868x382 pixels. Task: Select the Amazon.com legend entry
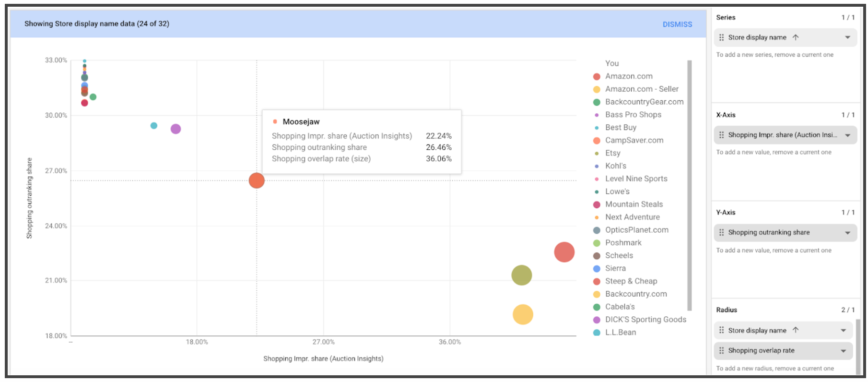(x=623, y=76)
